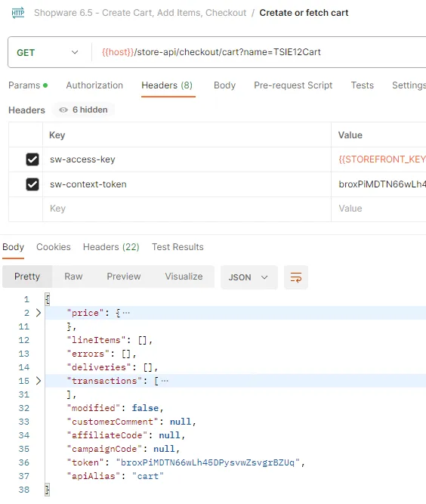Uncheck the sw-context-token header checkbox

[x=32, y=184]
